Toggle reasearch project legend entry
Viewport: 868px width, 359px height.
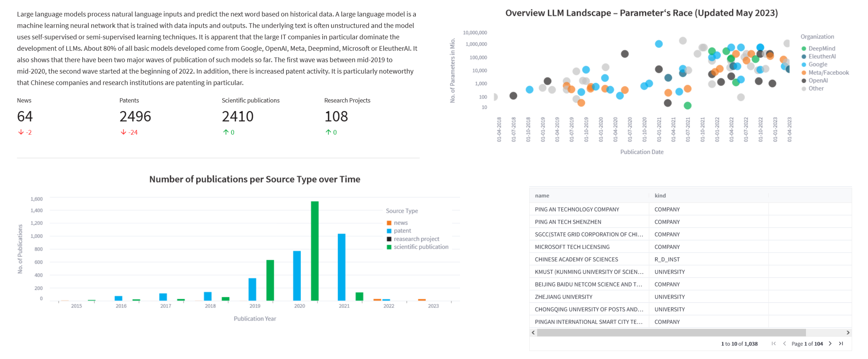(x=413, y=239)
